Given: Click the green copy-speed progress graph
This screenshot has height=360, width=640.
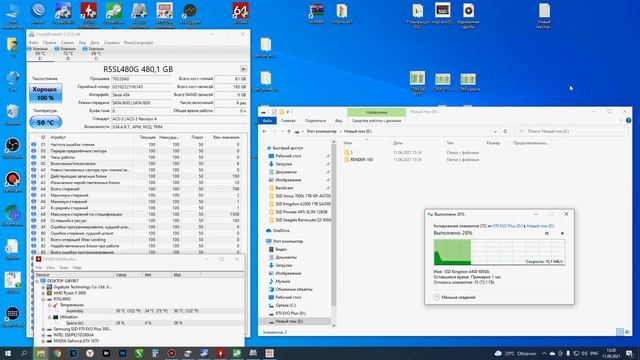Looking at the screenshot, I should pos(499,252).
